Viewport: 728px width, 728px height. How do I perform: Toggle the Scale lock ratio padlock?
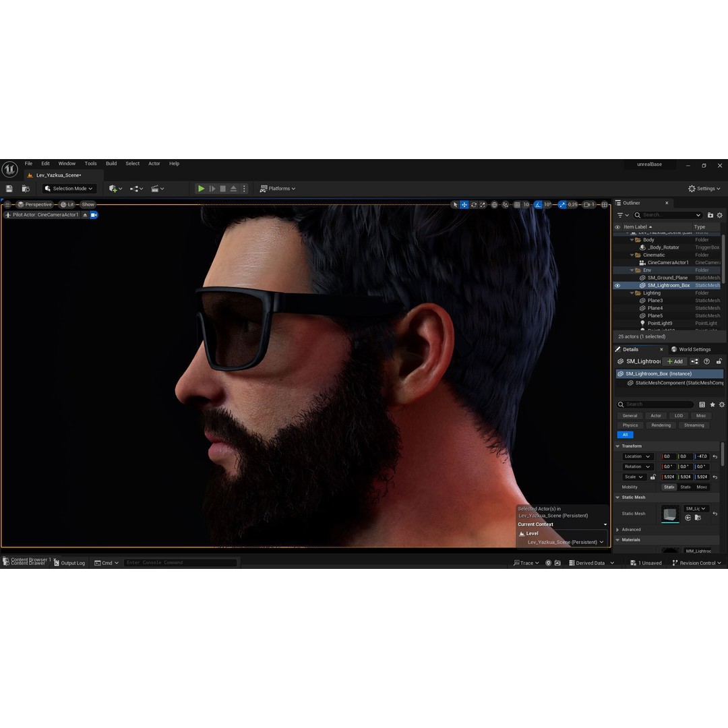[653, 477]
